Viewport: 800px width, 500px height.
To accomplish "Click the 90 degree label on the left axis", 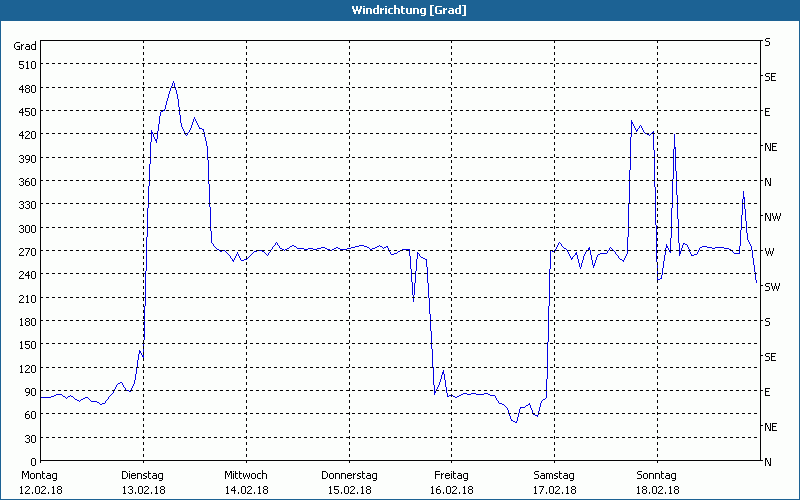I will coord(28,392).
